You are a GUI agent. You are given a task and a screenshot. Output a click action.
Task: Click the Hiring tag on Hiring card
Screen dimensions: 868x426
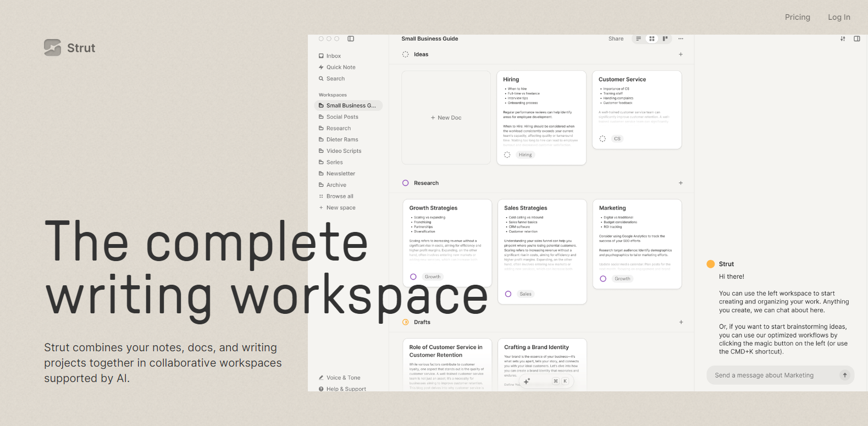point(525,155)
